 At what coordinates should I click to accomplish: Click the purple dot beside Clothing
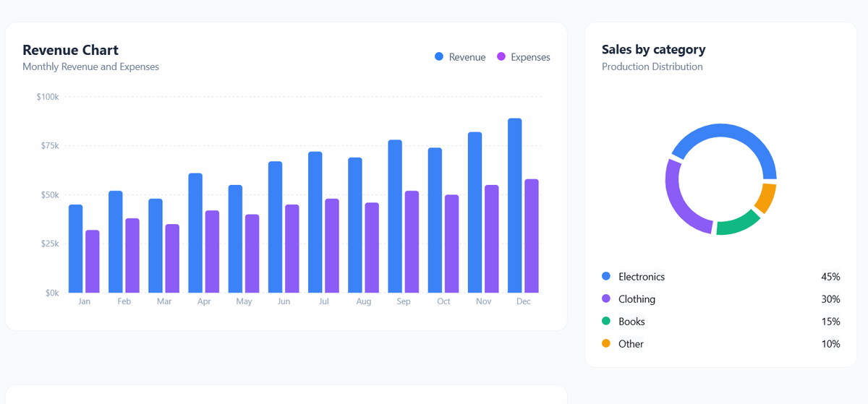tap(606, 299)
